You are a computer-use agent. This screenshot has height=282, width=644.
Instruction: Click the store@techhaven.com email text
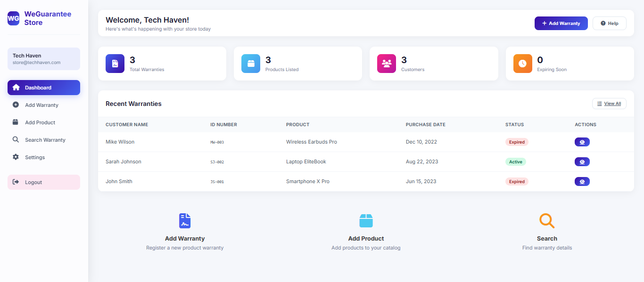[36, 62]
